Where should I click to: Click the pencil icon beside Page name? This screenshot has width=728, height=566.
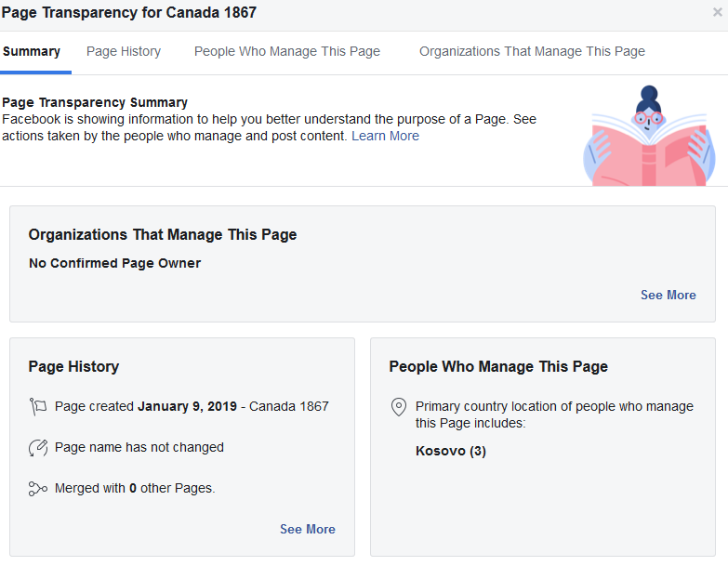coord(38,448)
